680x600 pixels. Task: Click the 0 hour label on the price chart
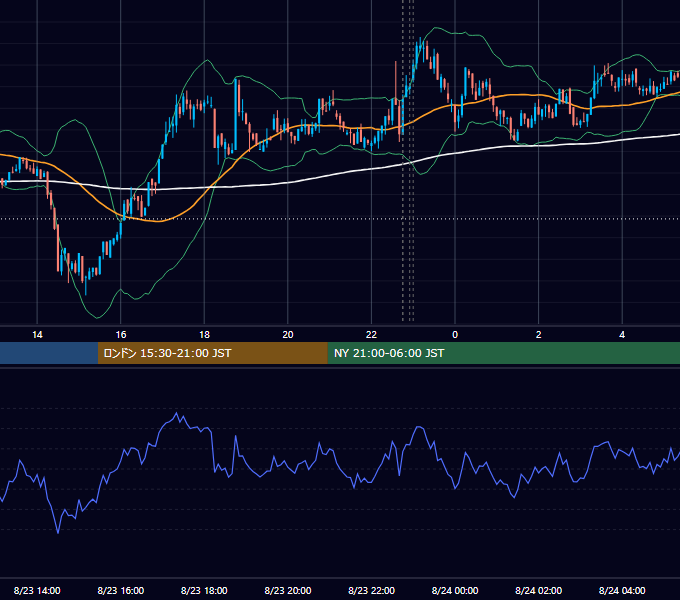point(455,335)
